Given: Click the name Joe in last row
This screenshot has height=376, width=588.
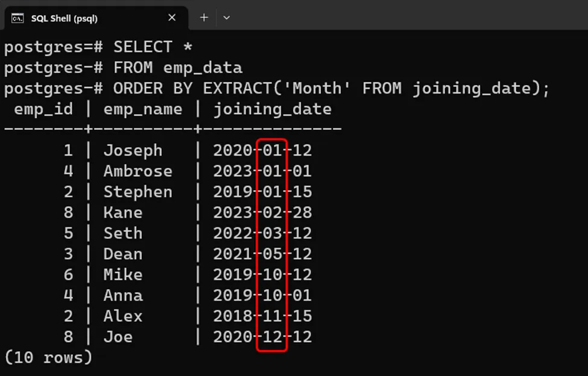Looking at the screenshot, I should point(118,336).
